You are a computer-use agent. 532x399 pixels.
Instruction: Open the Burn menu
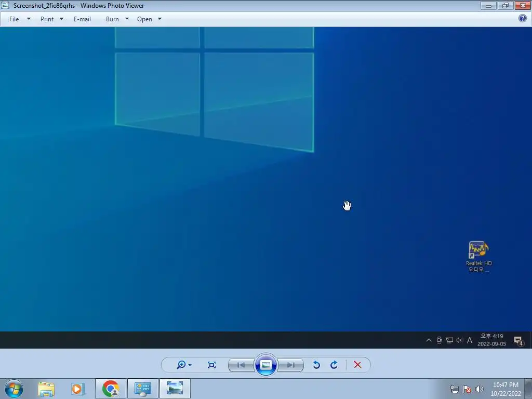112,19
